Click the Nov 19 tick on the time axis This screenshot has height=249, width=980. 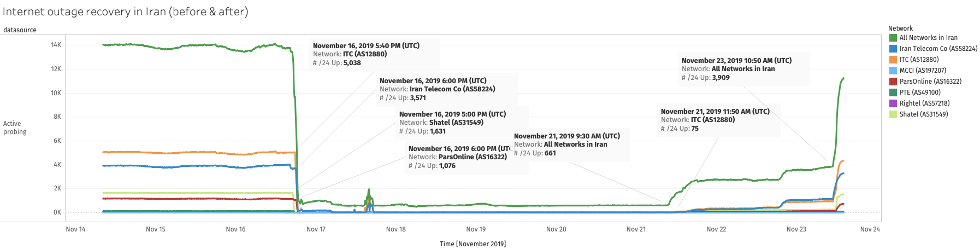tap(476, 229)
